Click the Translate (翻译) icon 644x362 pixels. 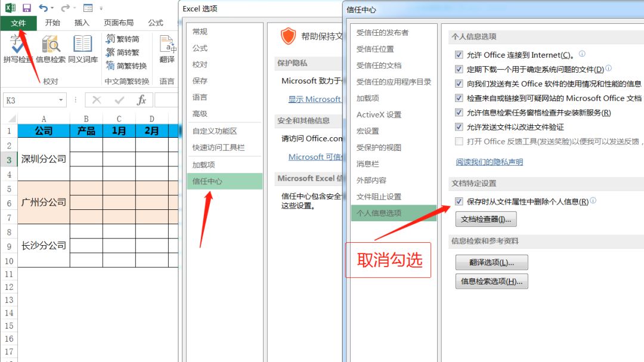click(x=167, y=49)
